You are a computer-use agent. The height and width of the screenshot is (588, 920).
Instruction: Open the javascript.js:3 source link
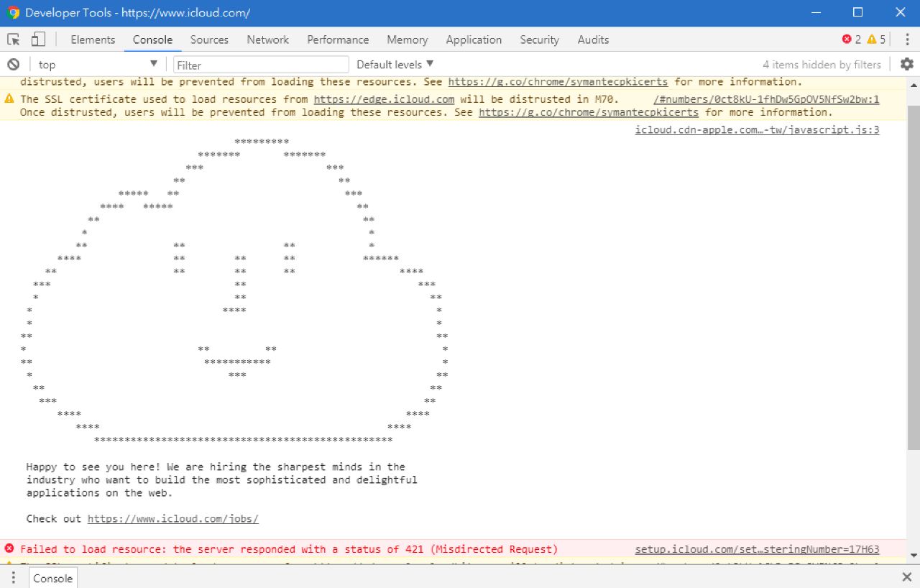[757, 130]
